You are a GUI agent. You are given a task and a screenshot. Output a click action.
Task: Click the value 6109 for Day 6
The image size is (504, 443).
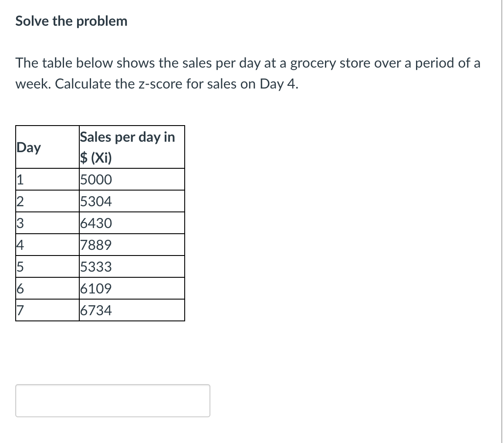click(x=96, y=288)
